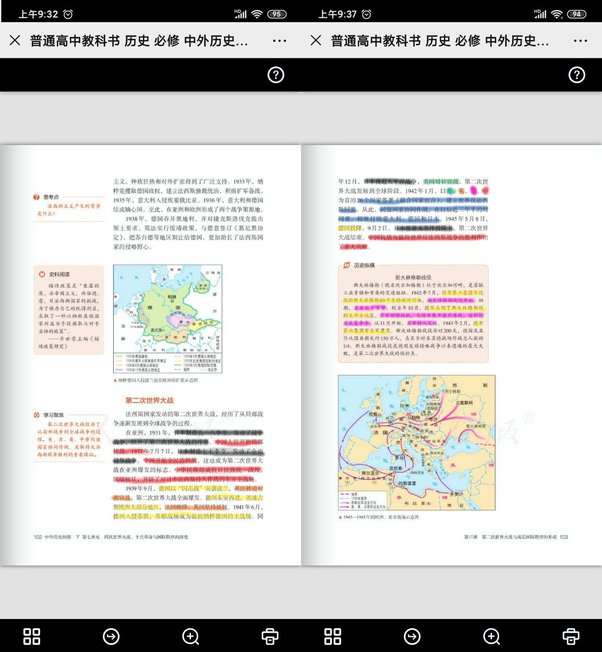Tap the 第二次世界大战 section heading
The height and width of the screenshot is (652, 602).
[150, 400]
